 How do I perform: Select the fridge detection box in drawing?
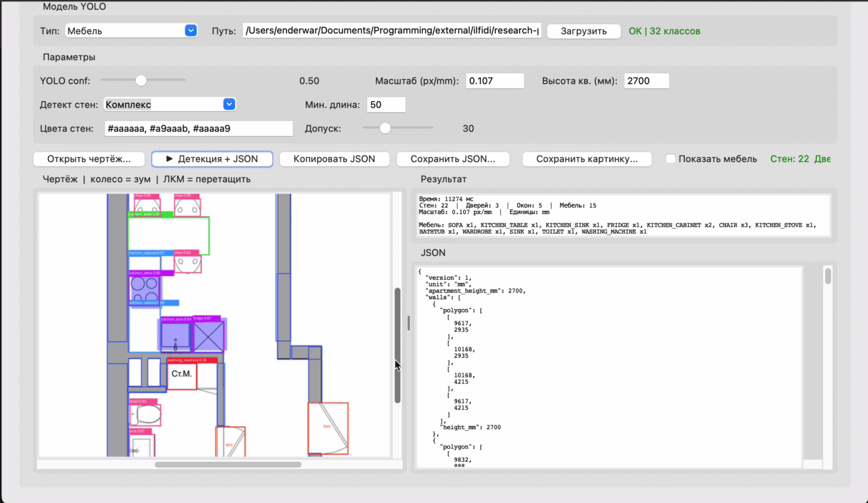[208, 335]
